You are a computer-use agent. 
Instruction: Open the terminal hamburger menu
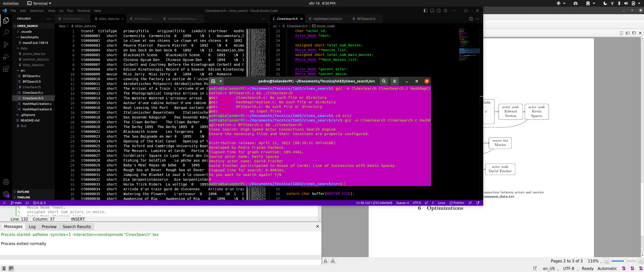(x=394, y=81)
